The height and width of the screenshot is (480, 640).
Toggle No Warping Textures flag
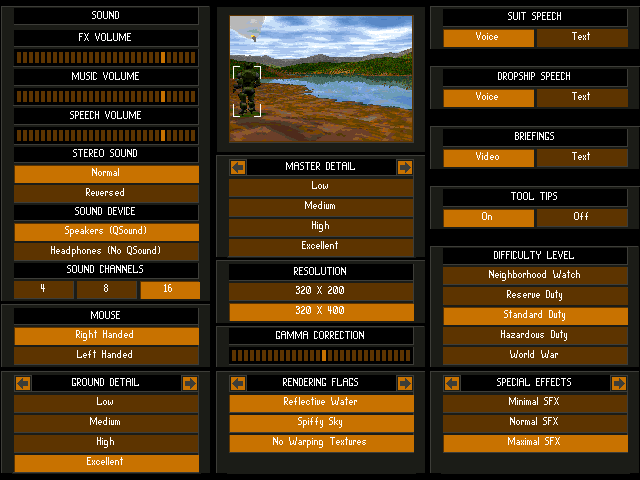(321, 443)
